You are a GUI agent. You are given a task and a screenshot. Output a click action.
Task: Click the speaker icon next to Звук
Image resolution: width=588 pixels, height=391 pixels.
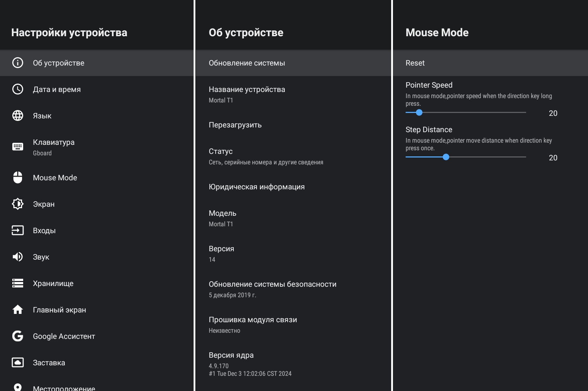[17, 257]
